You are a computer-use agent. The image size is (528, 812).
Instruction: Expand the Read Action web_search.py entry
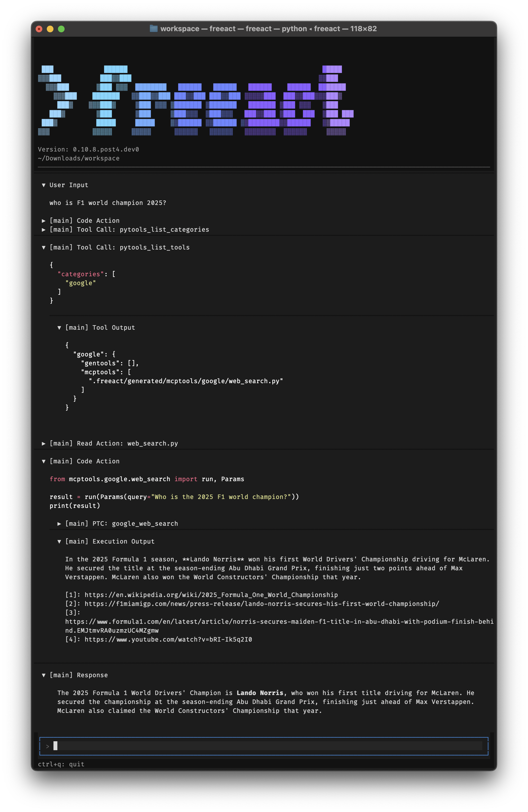44,444
